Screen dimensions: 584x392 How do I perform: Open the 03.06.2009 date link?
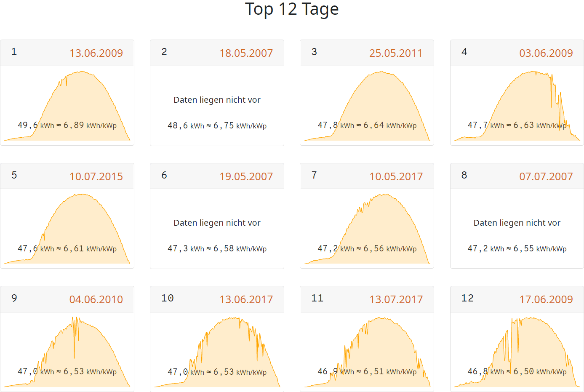(546, 53)
